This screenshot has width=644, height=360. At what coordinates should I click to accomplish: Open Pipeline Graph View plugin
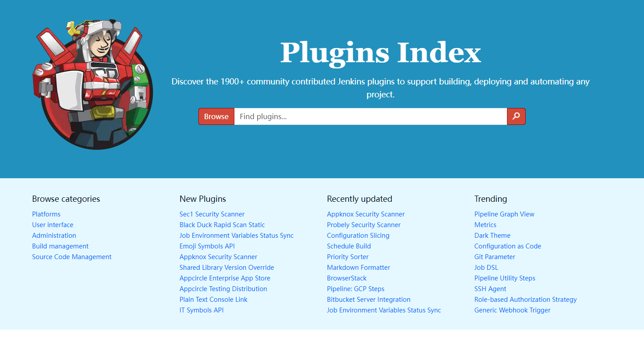[504, 214]
